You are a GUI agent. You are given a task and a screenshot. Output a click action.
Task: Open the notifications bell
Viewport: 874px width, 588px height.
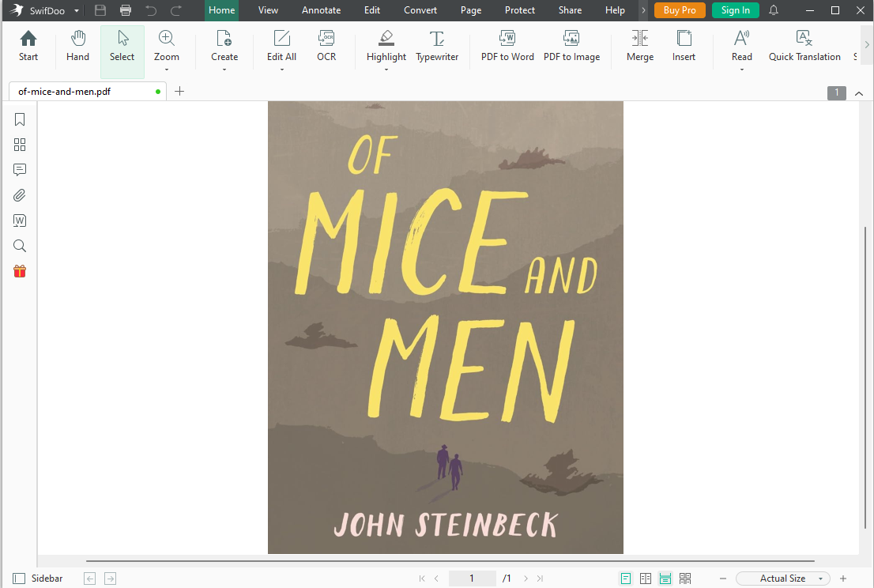click(x=774, y=10)
